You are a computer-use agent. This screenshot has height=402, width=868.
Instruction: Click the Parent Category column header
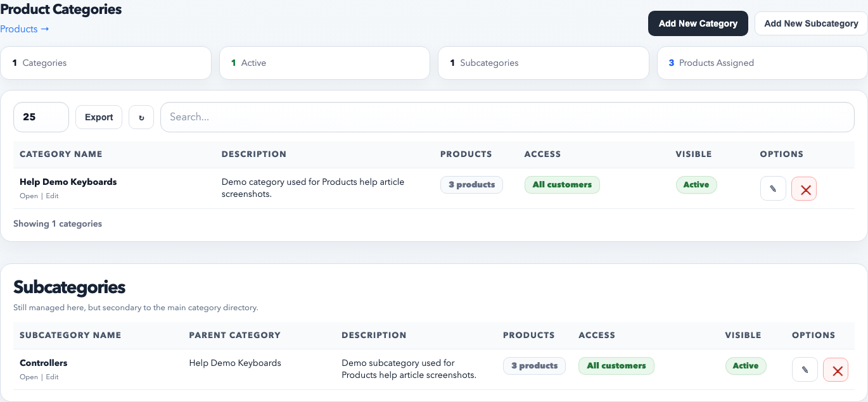(x=235, y=335)
